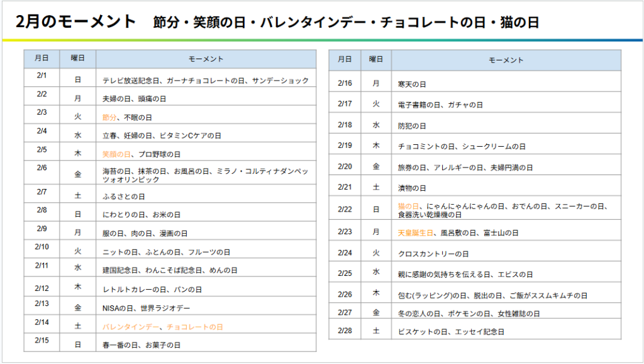
Task: Select the 2/16 date cell
Action: point(345,83)
